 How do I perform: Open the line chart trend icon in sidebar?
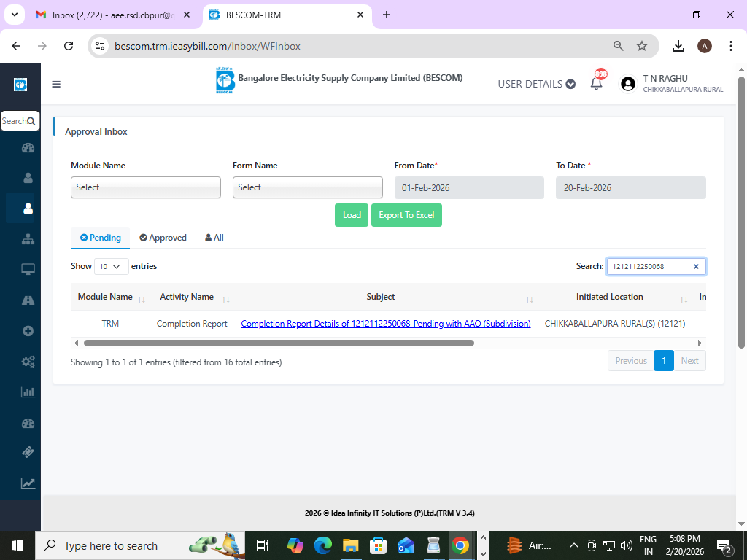28,483
